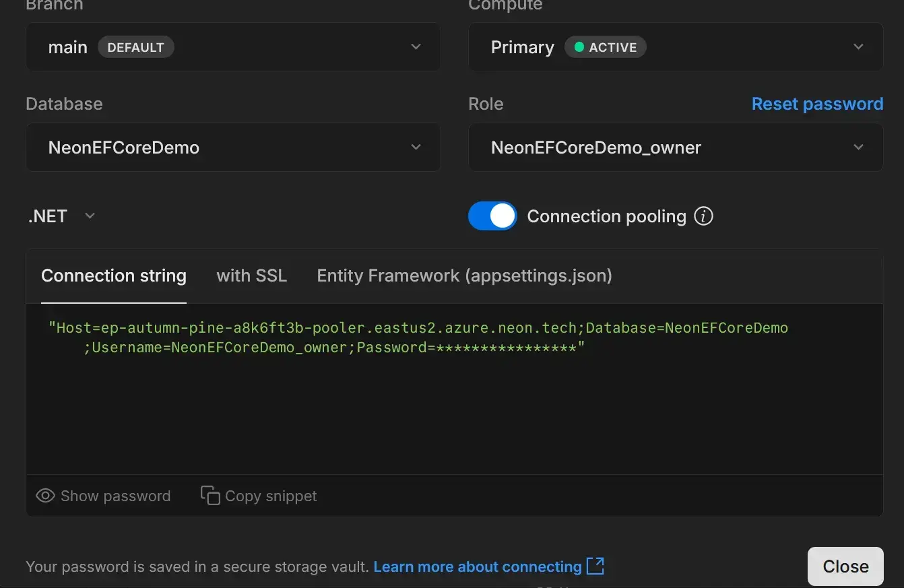Click the eye icon to show password
904x588 pixels.
45,496
